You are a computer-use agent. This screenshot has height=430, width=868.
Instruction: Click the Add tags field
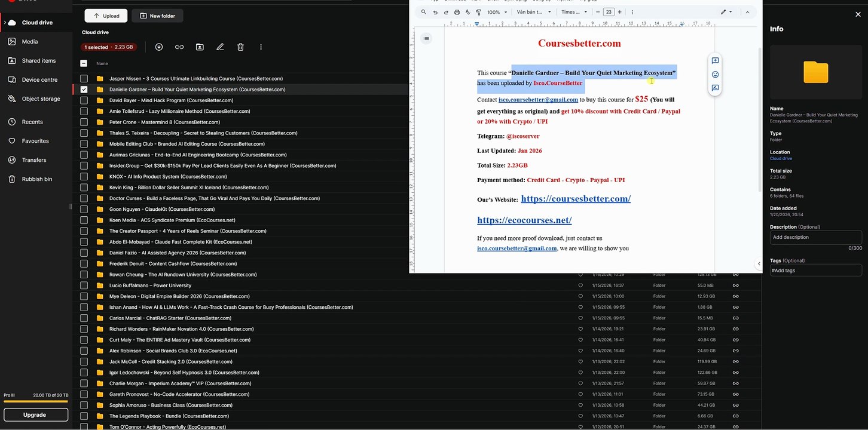coord(816,271)
